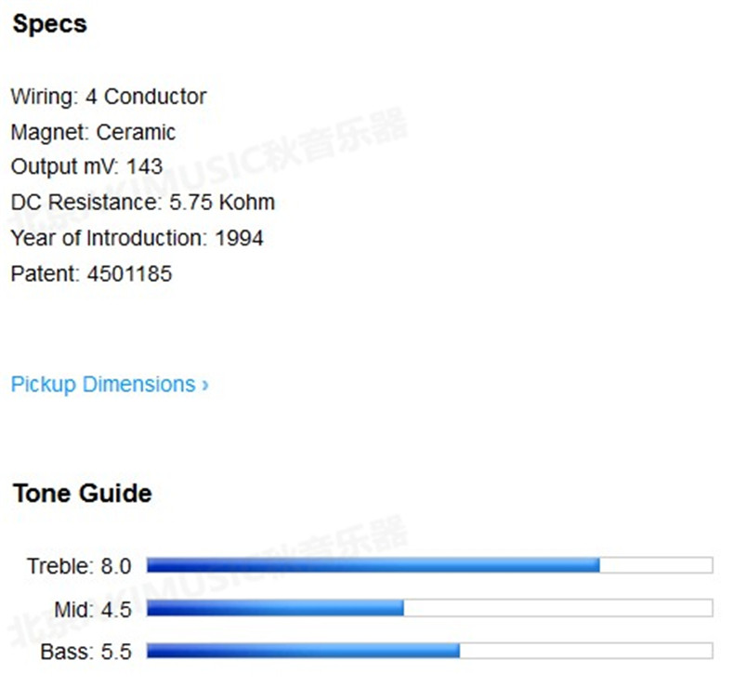Viewport: 734px width, 700px height.
Task: Click the DC Resistance 5.75 Kohm line
Action: coord(142,202)
